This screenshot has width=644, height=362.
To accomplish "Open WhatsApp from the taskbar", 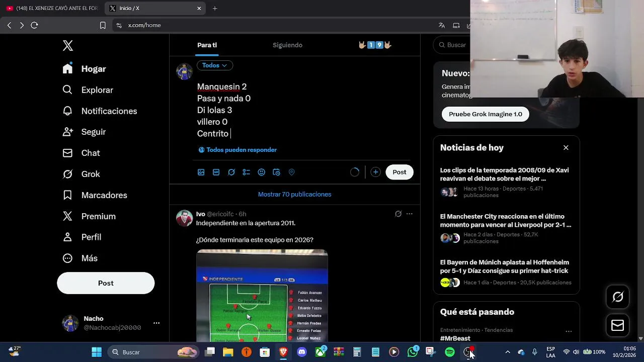I will pyautogui.click(x=413, y=352).
